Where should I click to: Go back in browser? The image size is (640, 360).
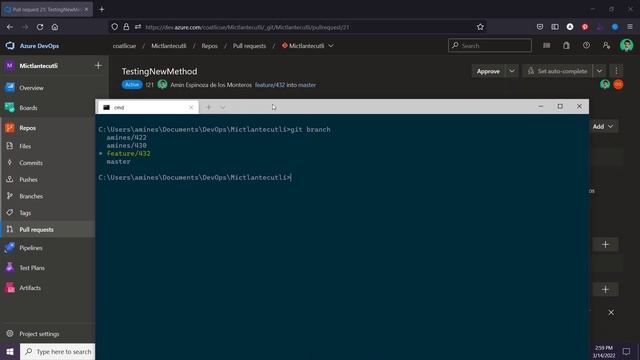[10, 27]
